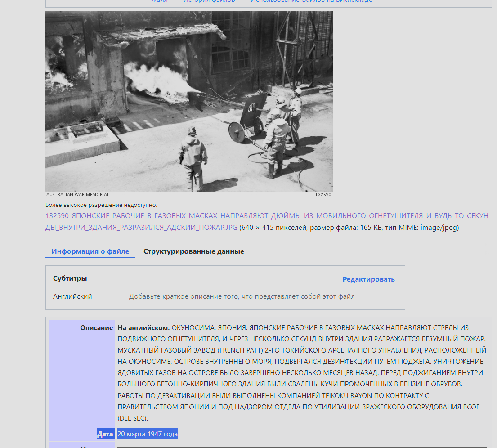Click the ОКУНОСИМА, ЯПОНИЯ description paragraph
This screenshot has width=497, height=448.
click(x=301, y=373)
